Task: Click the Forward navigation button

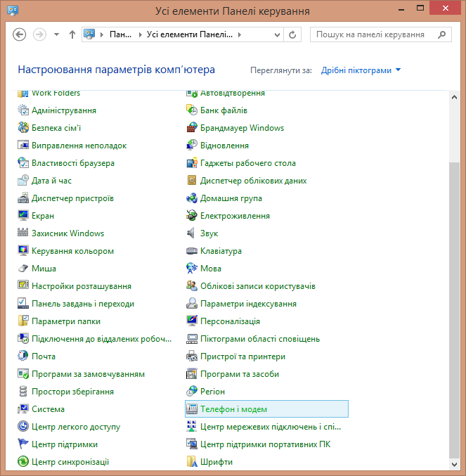Action: point(39,34)
